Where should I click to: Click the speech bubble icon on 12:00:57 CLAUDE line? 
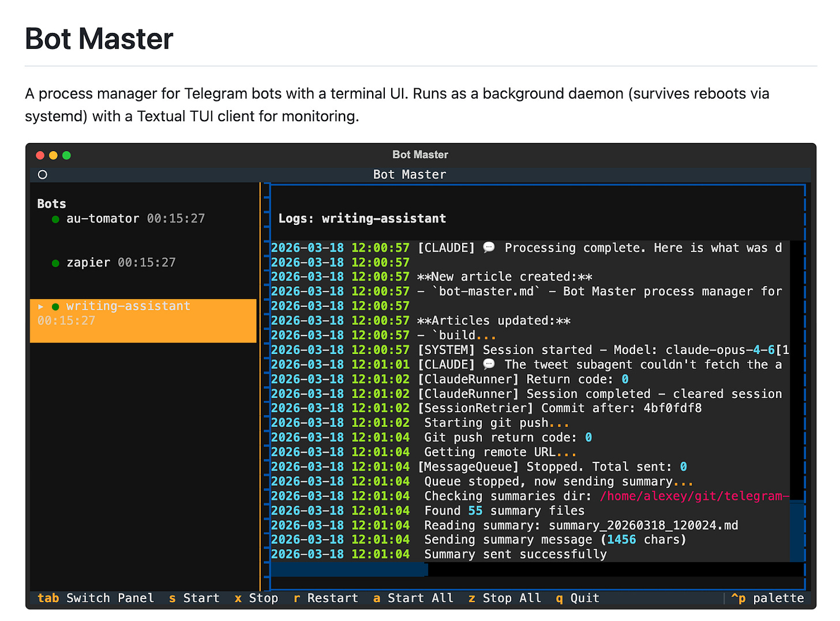[489, 247]
